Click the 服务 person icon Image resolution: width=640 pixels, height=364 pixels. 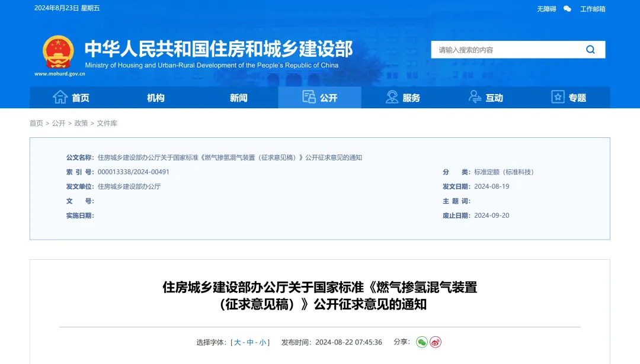[392, 97]
